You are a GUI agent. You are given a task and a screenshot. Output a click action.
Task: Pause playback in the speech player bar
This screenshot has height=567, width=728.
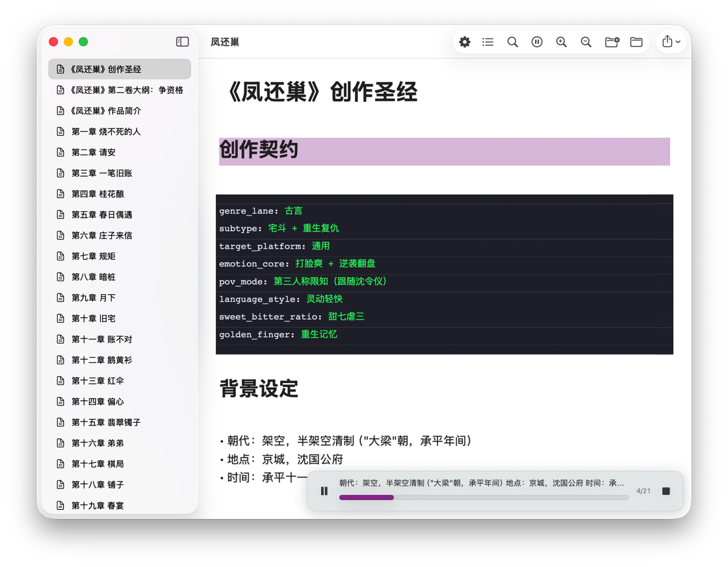pyautogui.click(x=324, y=491)
